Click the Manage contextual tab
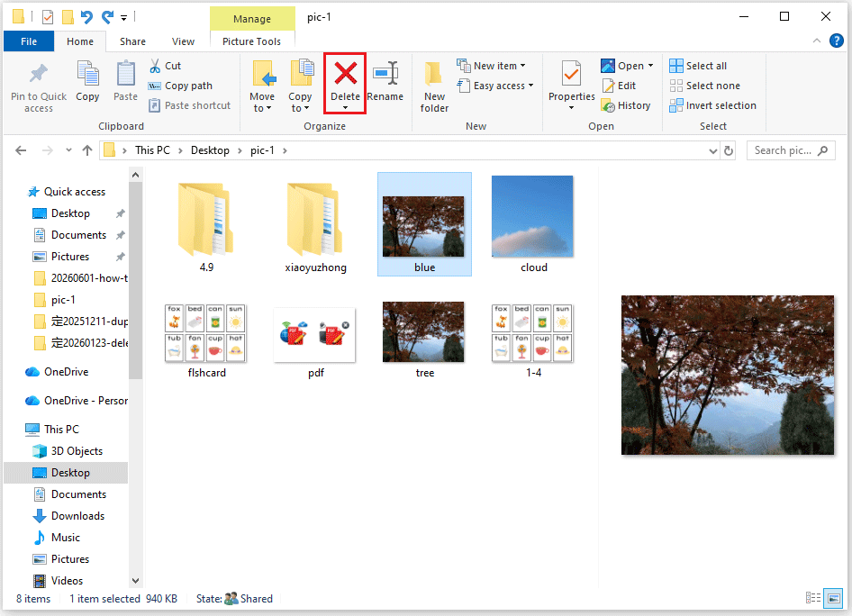The width and height of the screenshot is (852, 616). (252, 19)
